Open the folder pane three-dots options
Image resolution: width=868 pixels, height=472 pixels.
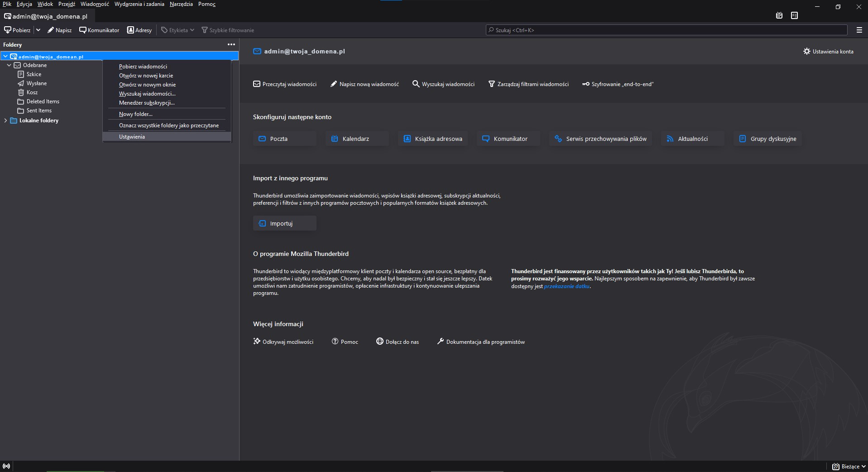coord(231,44)
